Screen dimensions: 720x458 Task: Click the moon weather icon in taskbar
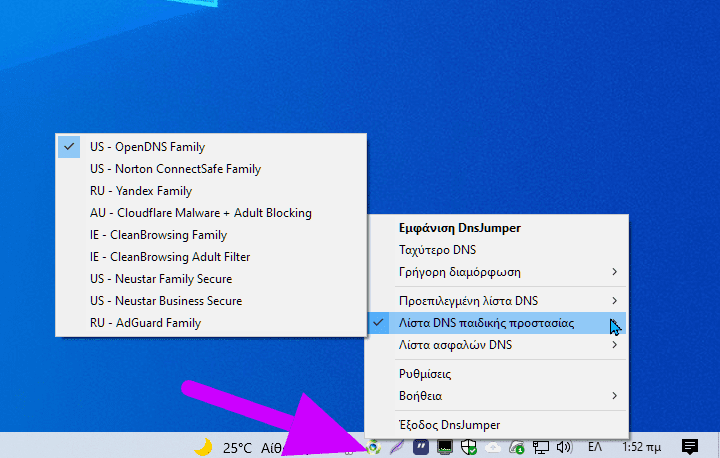[x=203, y=447]
